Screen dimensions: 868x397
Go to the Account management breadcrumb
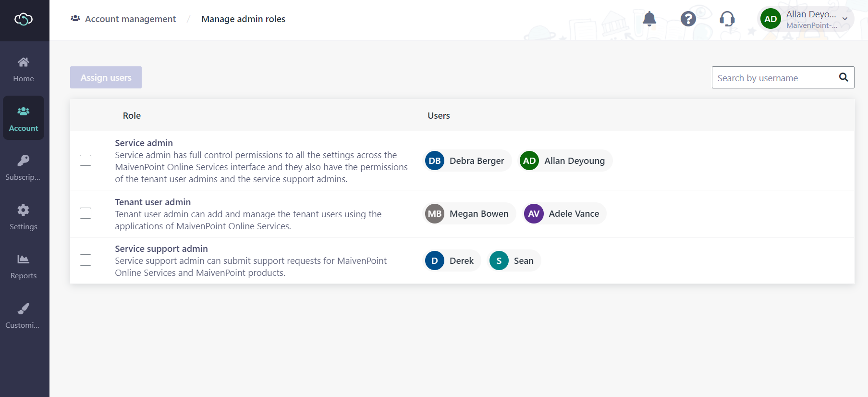130,19
